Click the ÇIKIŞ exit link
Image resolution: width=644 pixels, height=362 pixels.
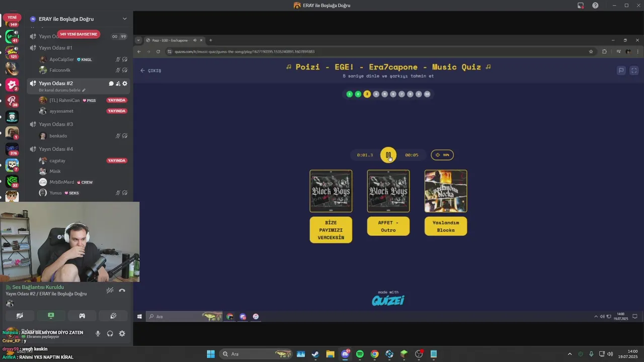[x=151, y=71]
